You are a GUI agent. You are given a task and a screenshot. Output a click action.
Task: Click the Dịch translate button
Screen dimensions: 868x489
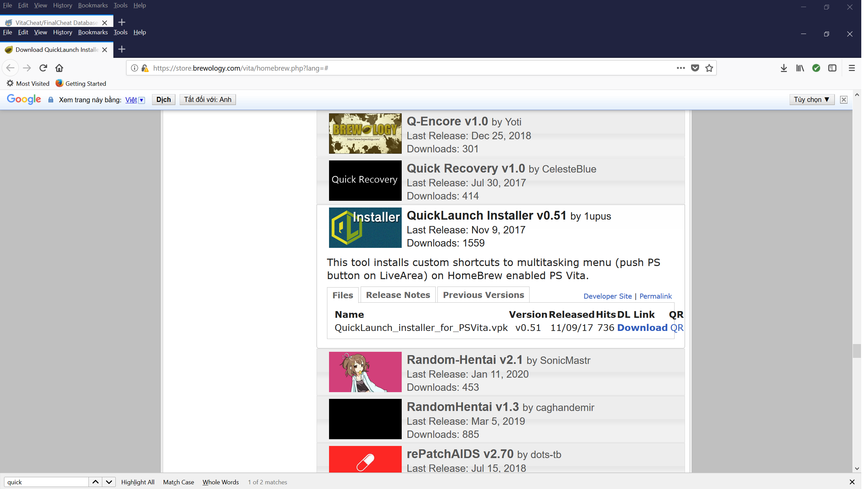[x=164, y=100]
